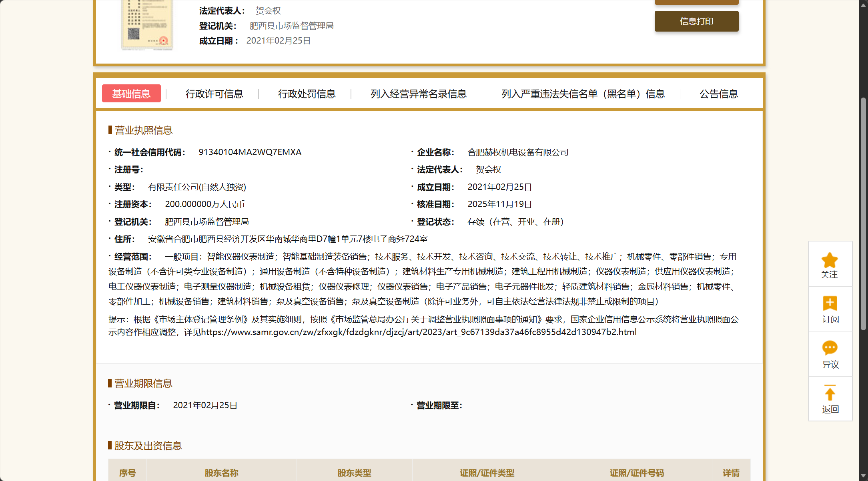
Task: Switch to 行政许可信息 tab
Action: (214, 94)
